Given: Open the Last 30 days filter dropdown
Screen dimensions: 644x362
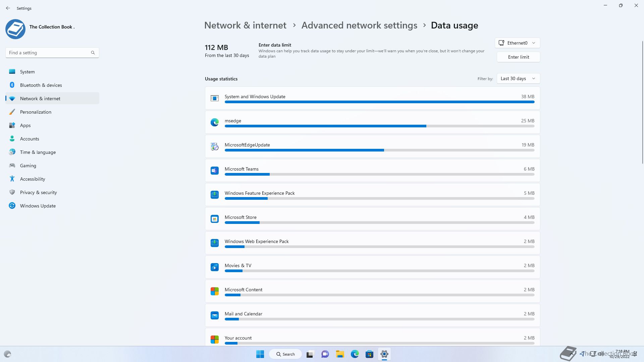Looking at the screenshot, I should pyautogui.click(x=518, y=78).
